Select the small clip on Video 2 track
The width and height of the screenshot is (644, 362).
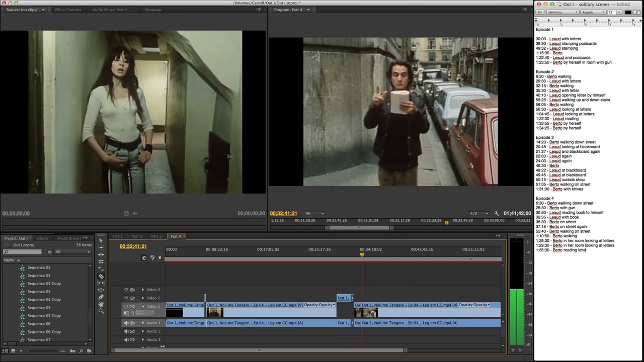coord(343,298)
